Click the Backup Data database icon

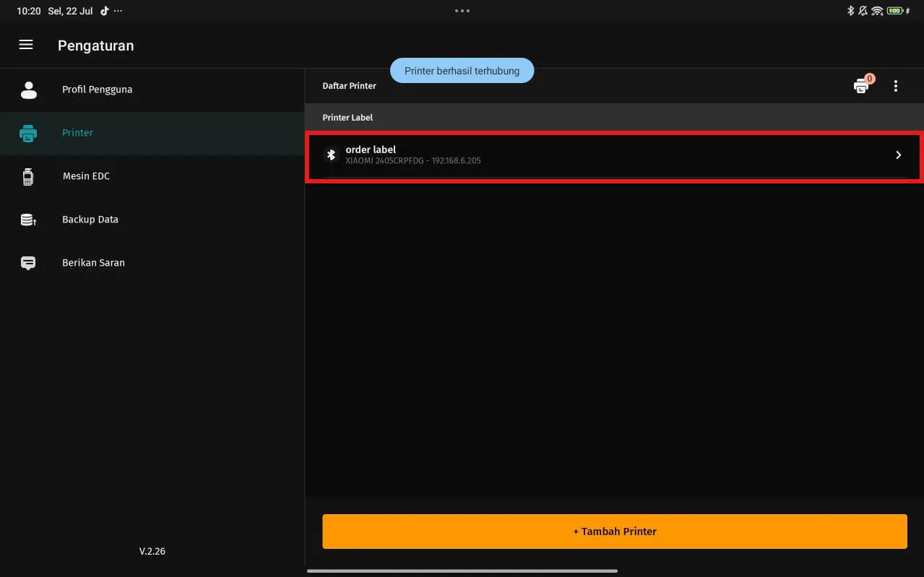point(28,220)
